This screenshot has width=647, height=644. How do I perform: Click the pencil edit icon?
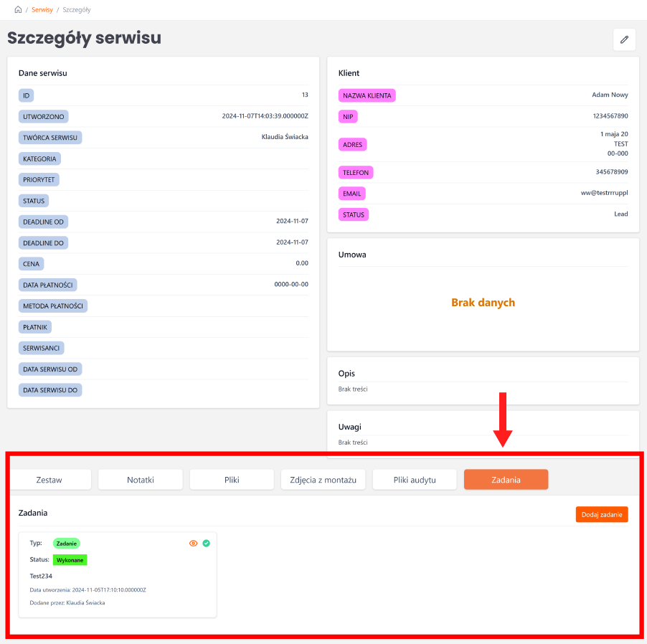(x=624, y=39)
